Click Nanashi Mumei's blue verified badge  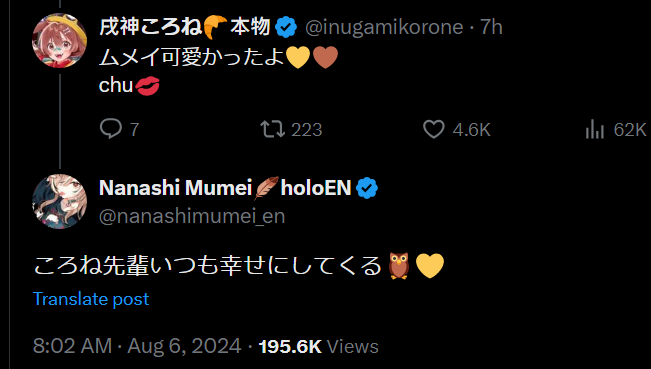click(x=367, y=188)
